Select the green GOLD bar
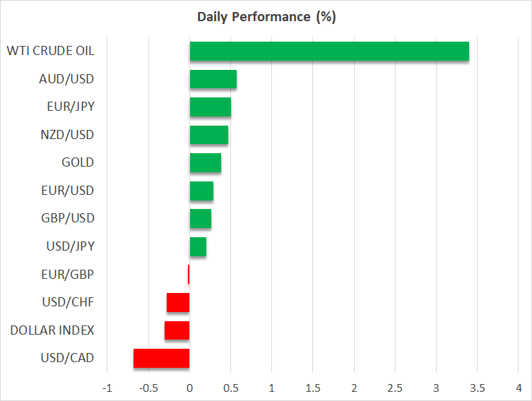The width and height of the screenshot is (532, 401). pos(205,162)
